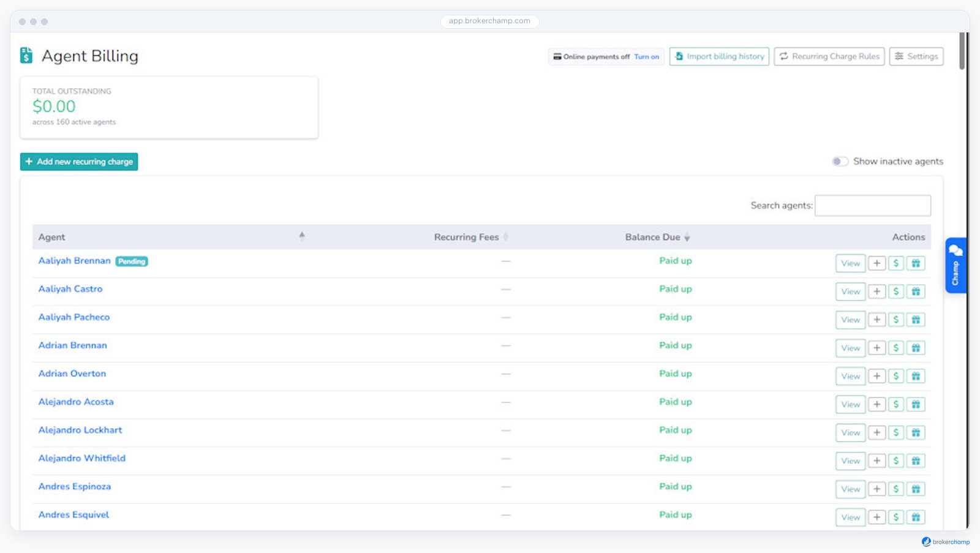Sort by Agent column arrow
Viewport: 980px width, 553px height.
pyautogui.click(x=301, y=236)
